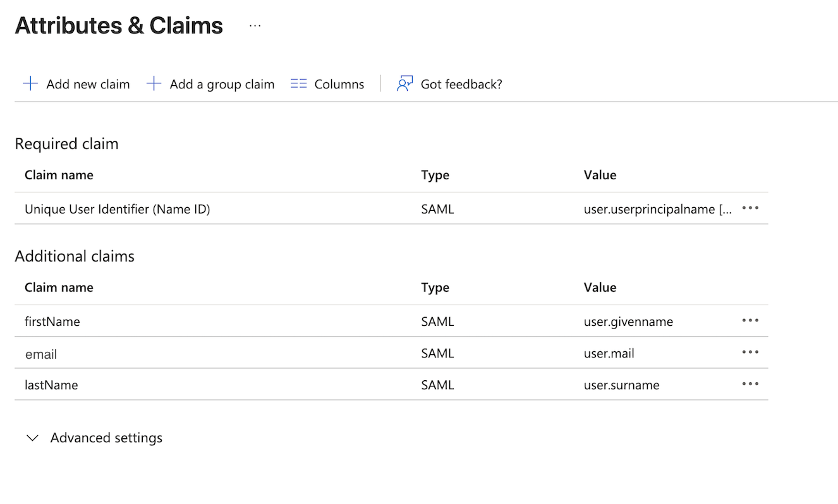Click the user.mail value
The height and width of the screenshot is (504, 838).
tap(609, 353)
